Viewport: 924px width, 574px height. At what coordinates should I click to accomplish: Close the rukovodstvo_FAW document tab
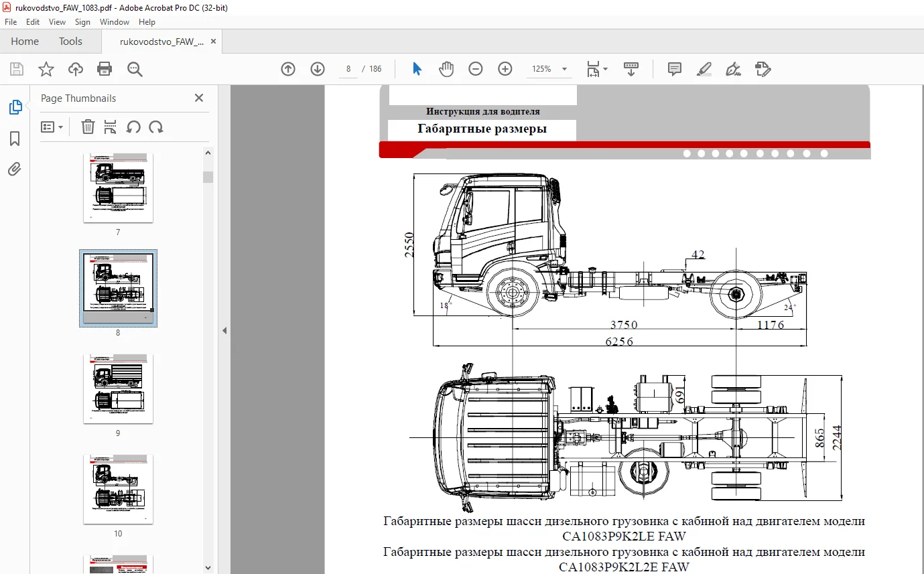tap(213, 42)
